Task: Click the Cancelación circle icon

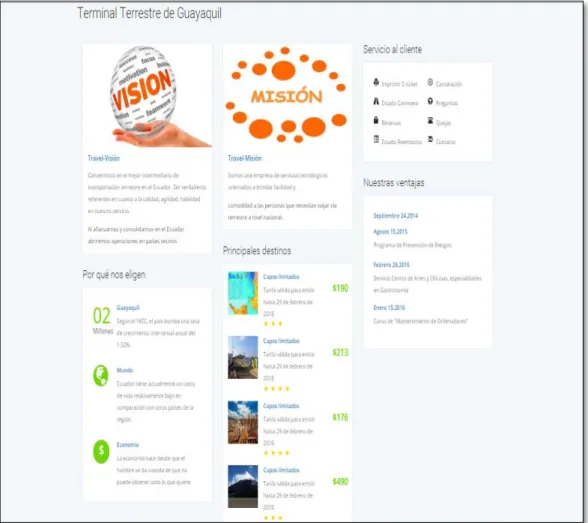Action: [430, 82]
